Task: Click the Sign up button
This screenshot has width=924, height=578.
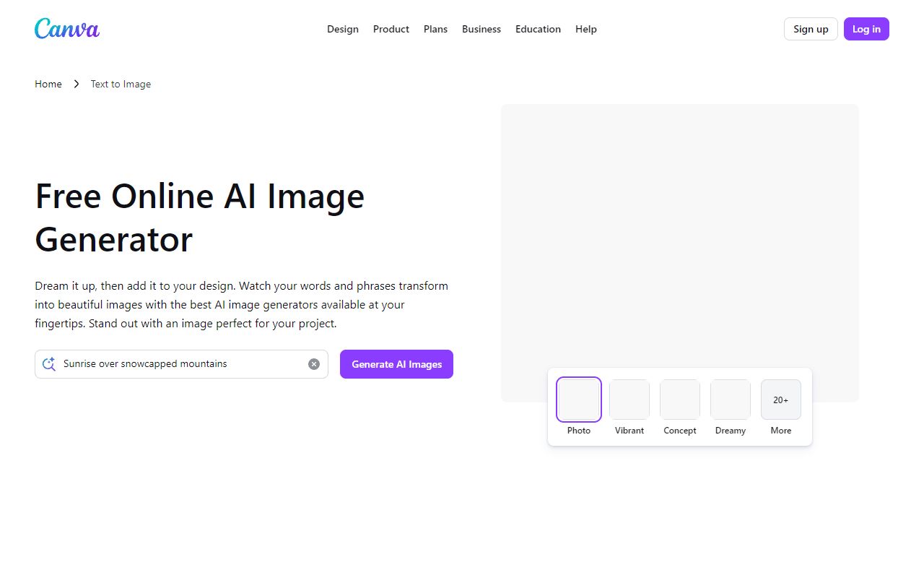Action: (x=810, y=29)
